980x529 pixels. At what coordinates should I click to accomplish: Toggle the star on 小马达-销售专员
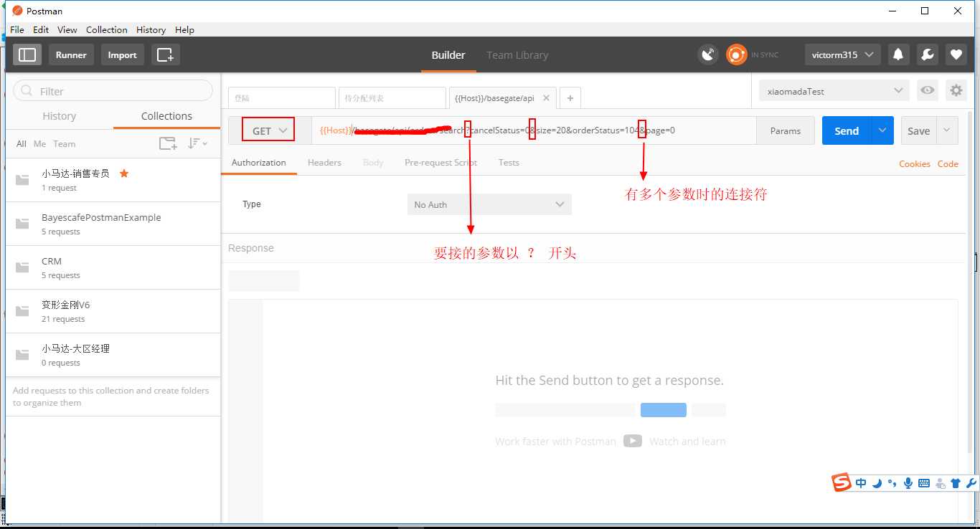(x=124, y=173)
